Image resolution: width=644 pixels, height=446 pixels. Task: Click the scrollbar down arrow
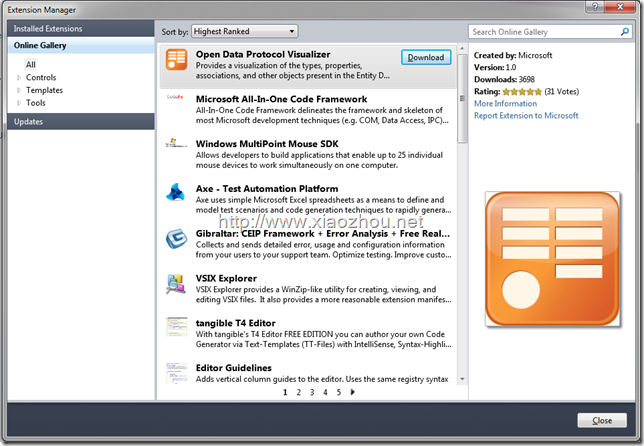(462, 379)
